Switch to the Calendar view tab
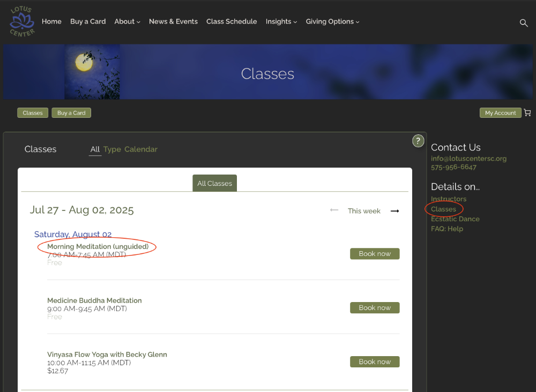 click(141, 149)
